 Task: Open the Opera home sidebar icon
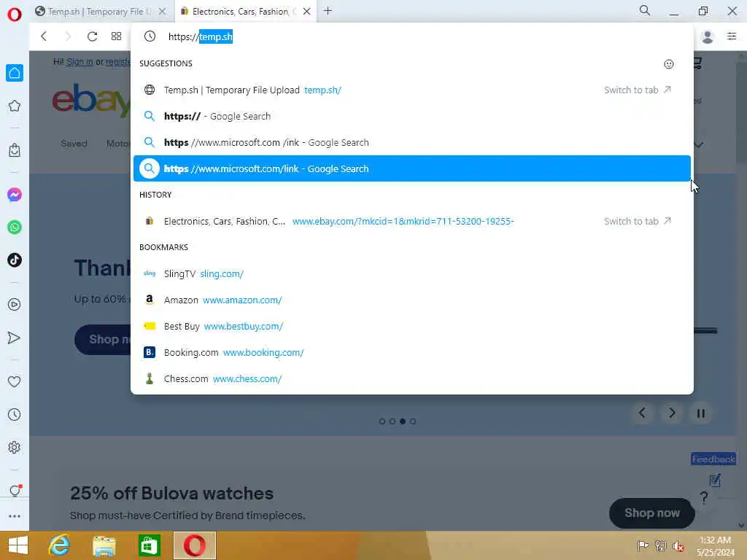pos(15,73)
